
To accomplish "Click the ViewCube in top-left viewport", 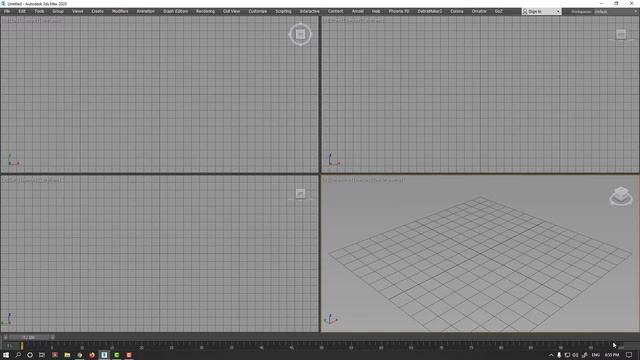I will tap(300, 34).
